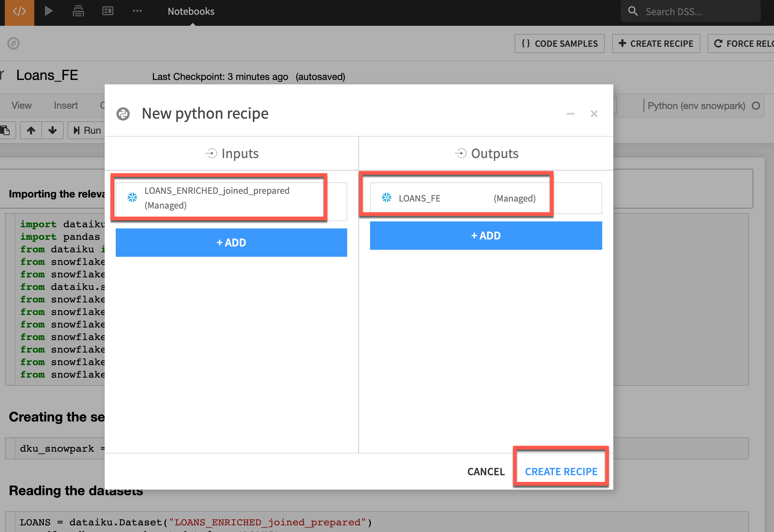Click the move cell down arrow
The height and width of the screenshot is (532, 774).
click(x=52, y=130)
